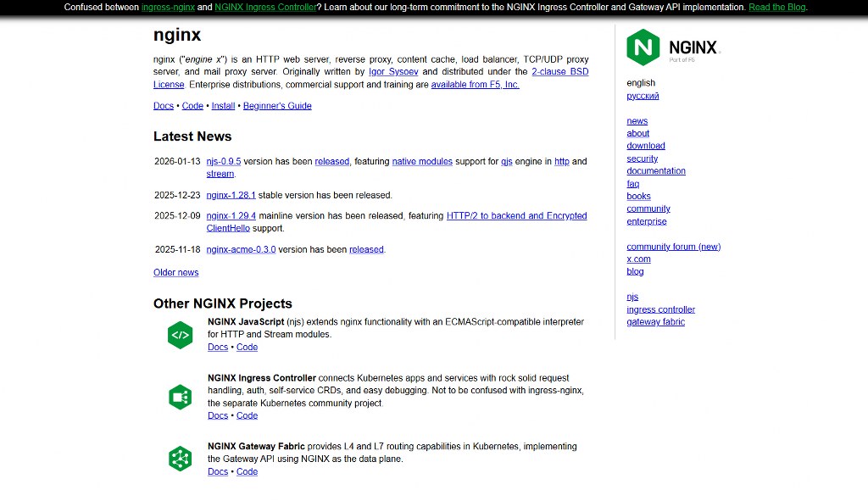Click the http link in njs news

pyautogui.click(x=562, y=161)
